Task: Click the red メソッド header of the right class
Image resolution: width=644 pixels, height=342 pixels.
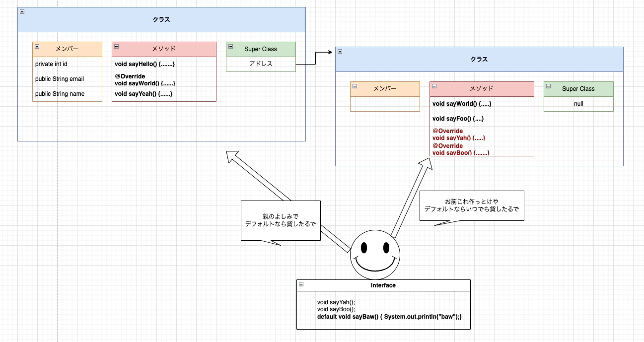Action: [482, 88]
